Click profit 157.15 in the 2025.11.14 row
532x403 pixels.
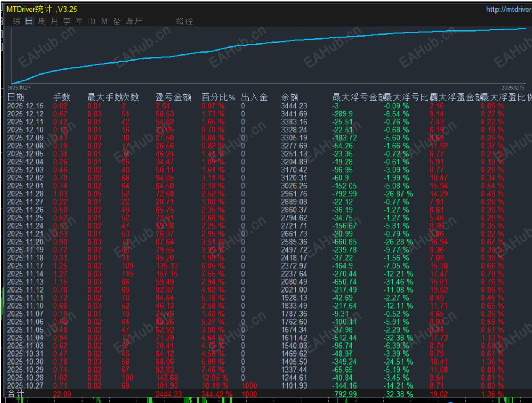click(167, 274)
